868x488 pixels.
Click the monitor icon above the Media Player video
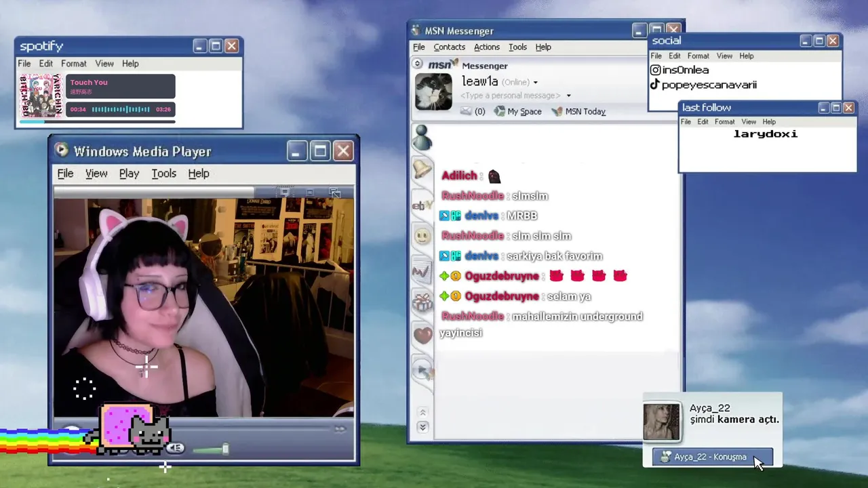click(x=284, y=193)
